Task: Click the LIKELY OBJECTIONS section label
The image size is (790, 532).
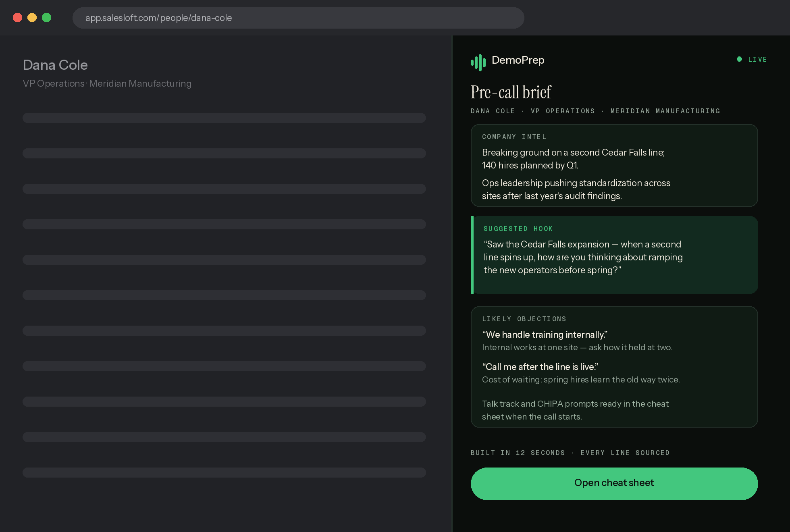Action: [x=524, y=319]
